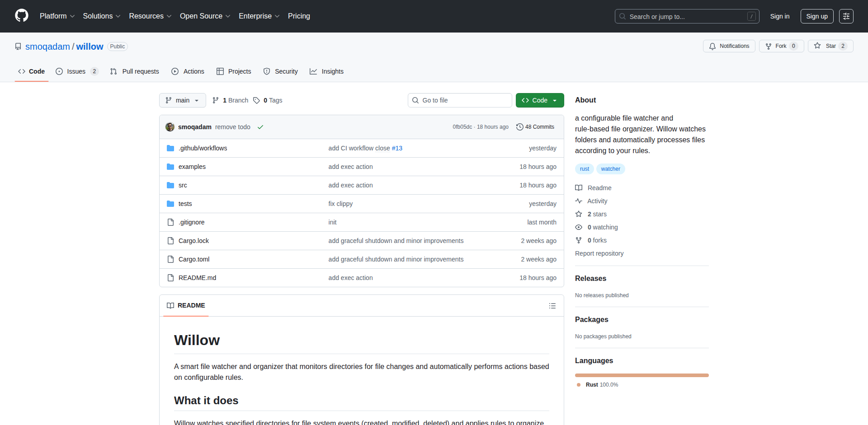Click the tag icon next to 0 Tags
The image size is (868, 425).
pos(256,100)
